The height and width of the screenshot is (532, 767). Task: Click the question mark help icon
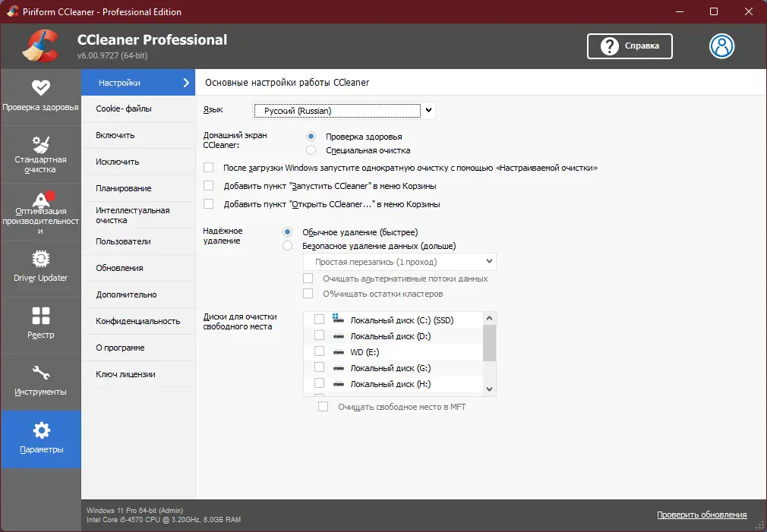point(609,46)
